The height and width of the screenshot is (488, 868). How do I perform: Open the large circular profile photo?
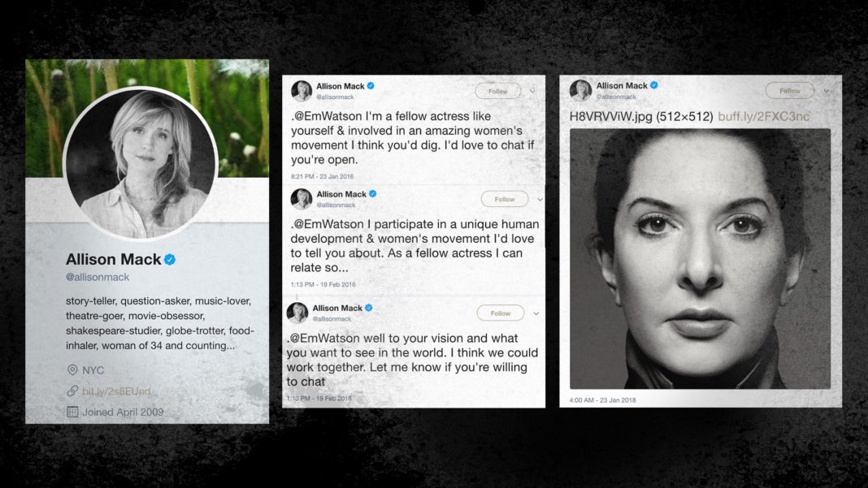tap(141, 164)
